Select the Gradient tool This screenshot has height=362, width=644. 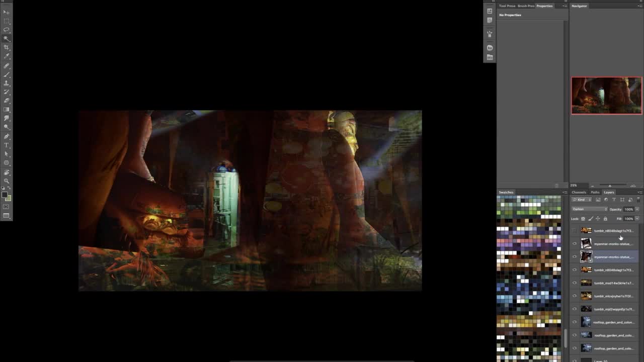(x=7, y=110)
